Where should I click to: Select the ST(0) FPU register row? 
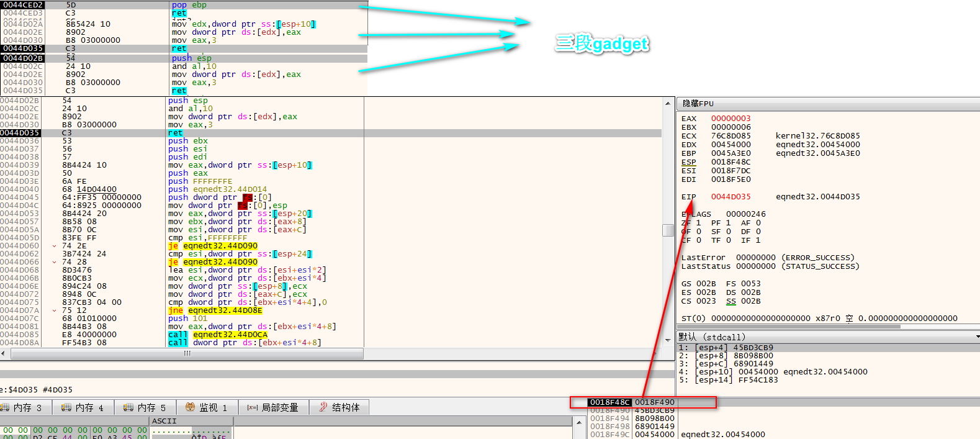pyautogui.click(x=819, y=319)
